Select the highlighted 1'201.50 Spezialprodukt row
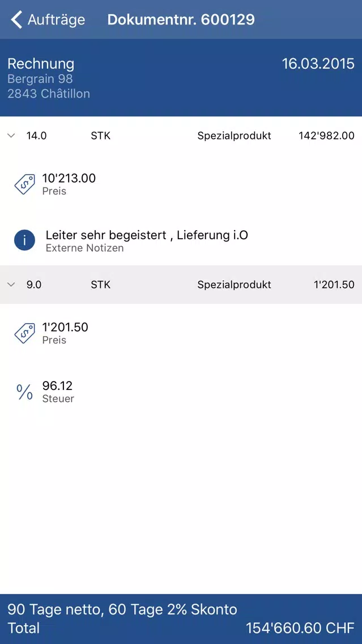Viewport: 362px width, 644px height. [x=181, y=285]
